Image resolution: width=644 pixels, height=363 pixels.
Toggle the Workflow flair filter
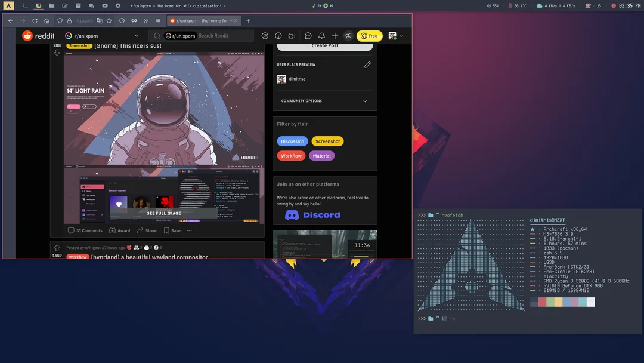pos(290,155)
